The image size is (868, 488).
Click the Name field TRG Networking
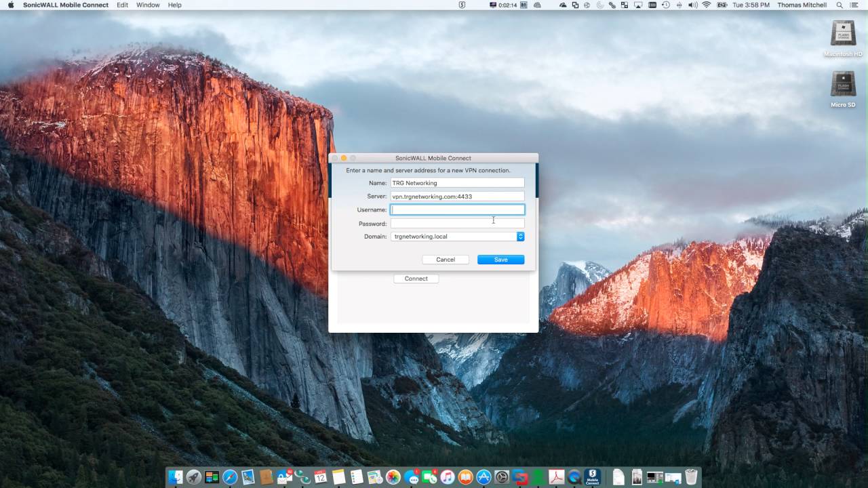(457, 183)
